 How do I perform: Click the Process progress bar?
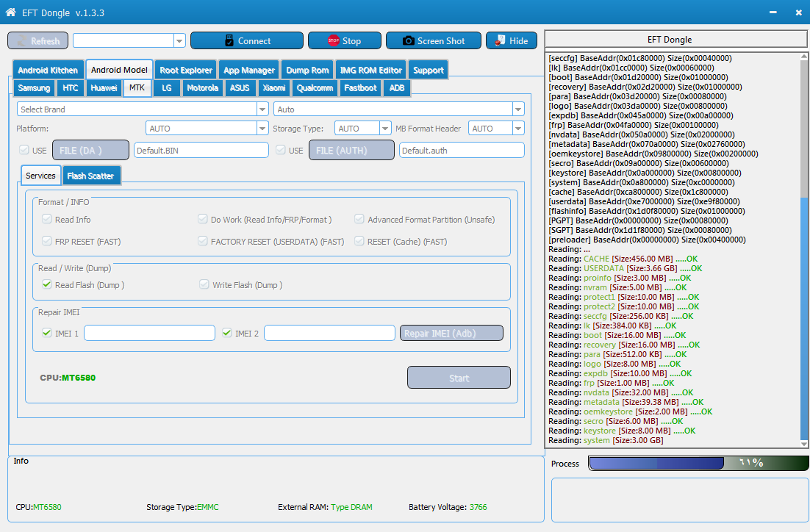698,463
